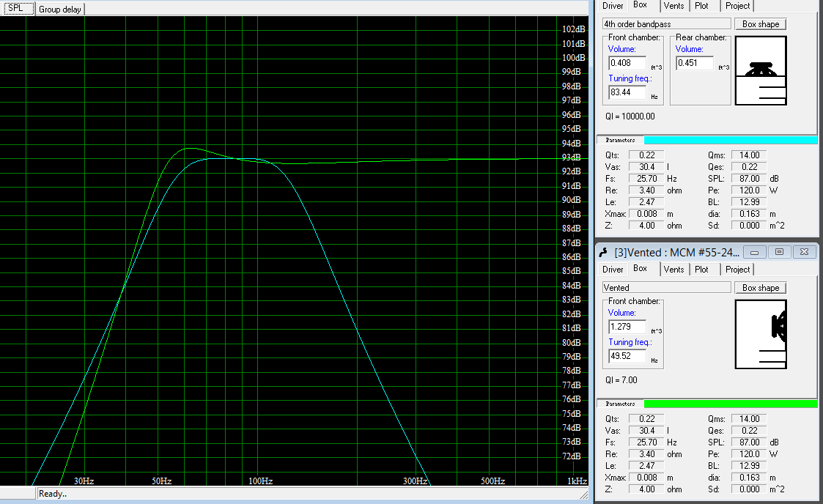Open the Driver tab in the Vented window
Screen dimensions: 823x504
pos(613,269)
